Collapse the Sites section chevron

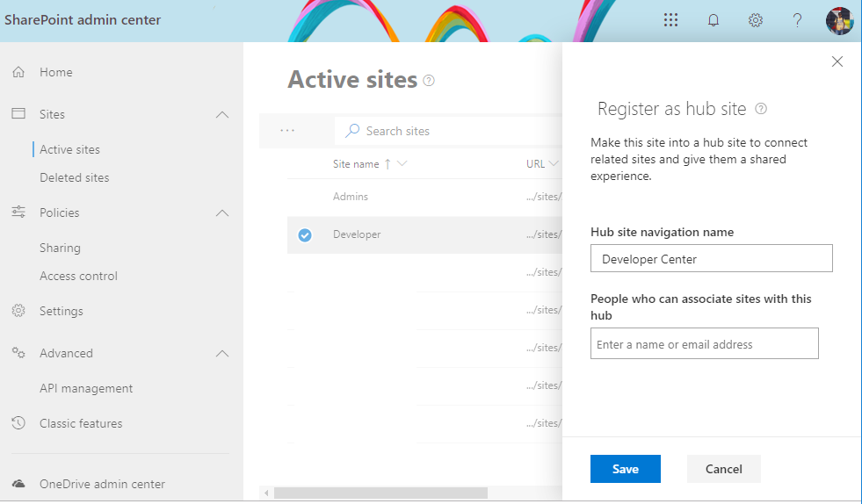click(222, 114)
